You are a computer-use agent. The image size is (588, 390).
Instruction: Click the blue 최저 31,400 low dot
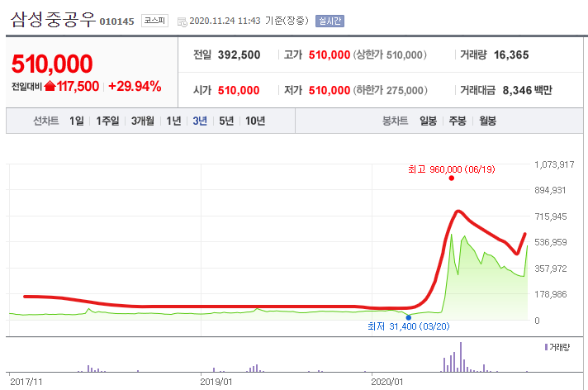tap(409, 317)
